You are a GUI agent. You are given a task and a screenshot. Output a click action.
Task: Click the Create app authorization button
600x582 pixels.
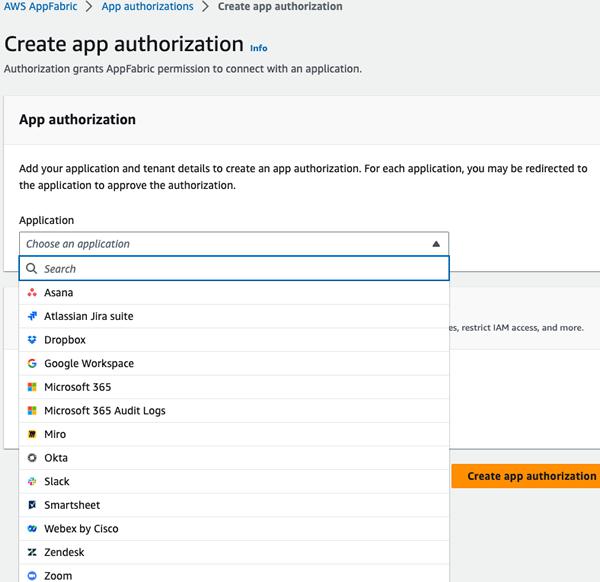530,476
